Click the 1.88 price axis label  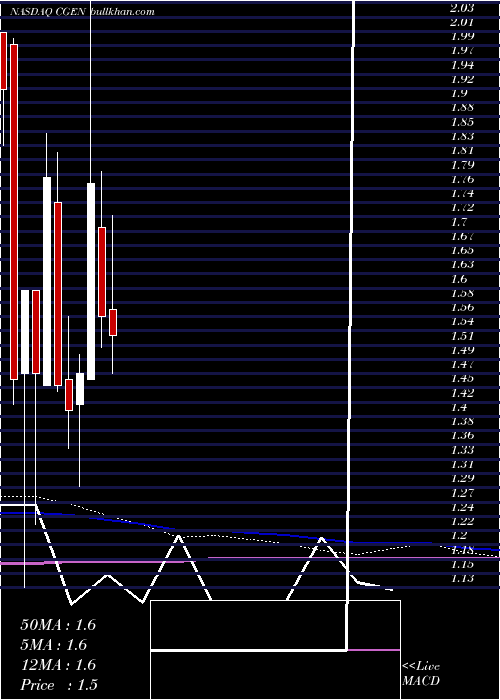point(462,107)
